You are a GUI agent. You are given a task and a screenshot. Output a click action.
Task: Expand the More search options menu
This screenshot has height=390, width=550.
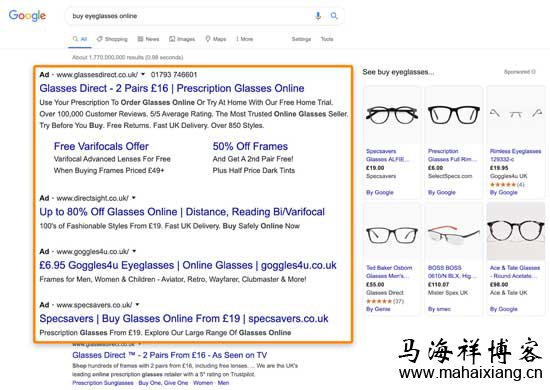[245, 39]
